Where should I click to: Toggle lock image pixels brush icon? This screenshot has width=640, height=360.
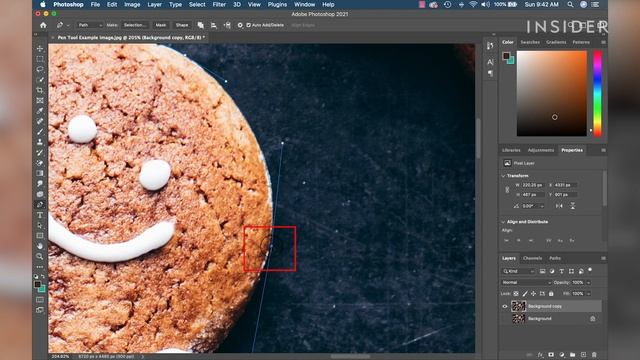525,293
